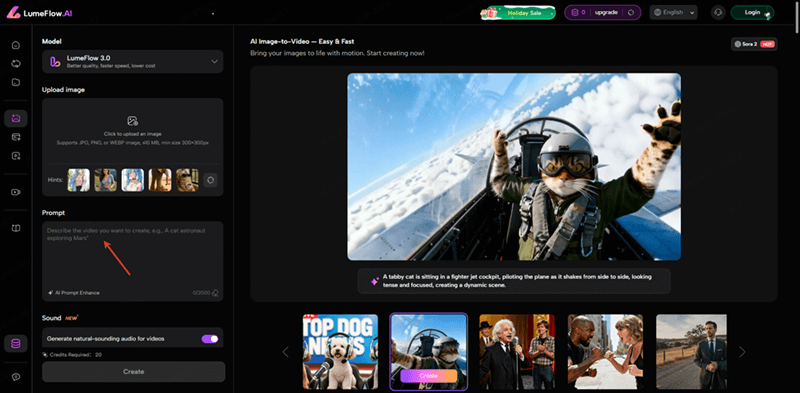Click the 'AI Image-to-Video — Easy & Fast' heading

(x=302, y=41)
